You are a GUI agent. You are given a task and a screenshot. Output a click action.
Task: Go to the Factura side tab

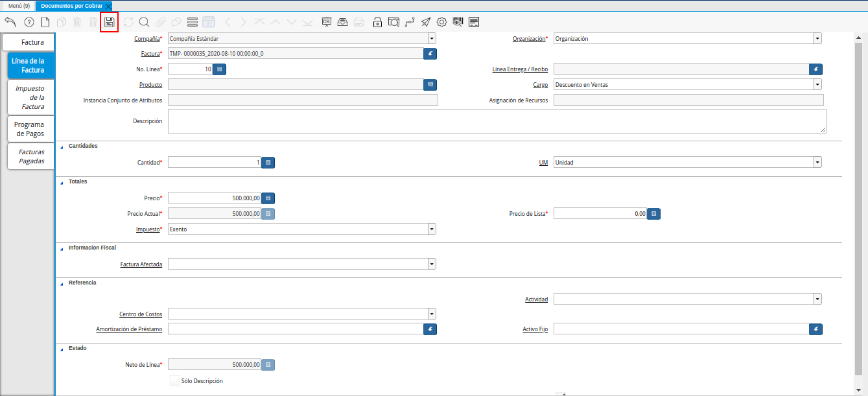28,42
